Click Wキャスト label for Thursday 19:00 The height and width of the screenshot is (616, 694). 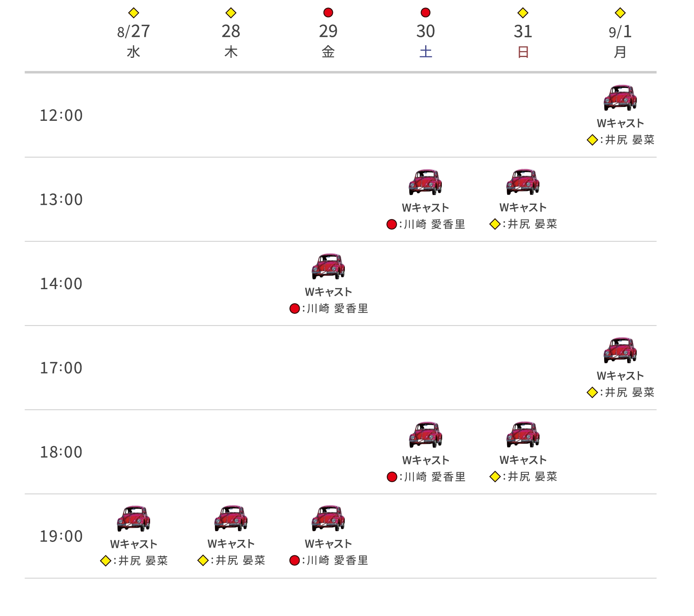(231, 544)
